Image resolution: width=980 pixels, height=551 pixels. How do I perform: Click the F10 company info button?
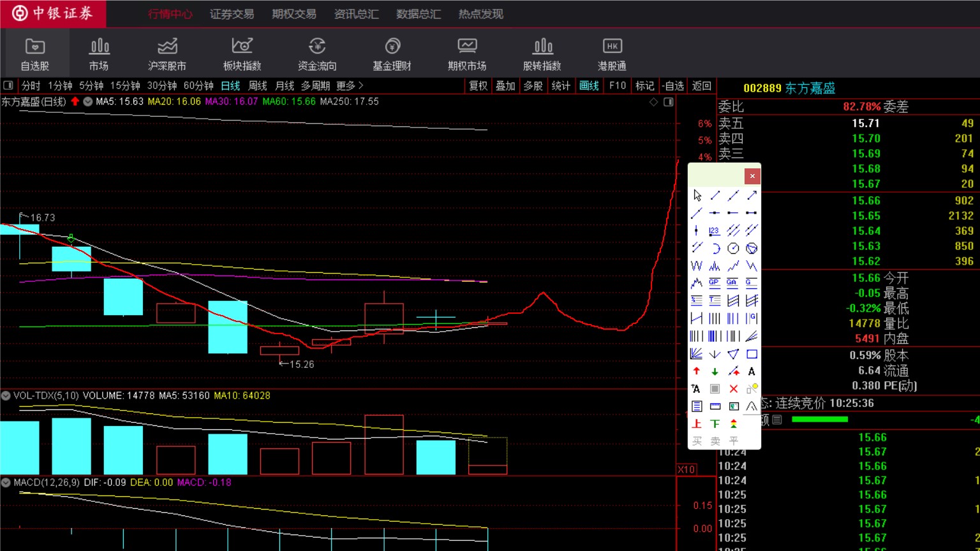click(x=617, y=85)
